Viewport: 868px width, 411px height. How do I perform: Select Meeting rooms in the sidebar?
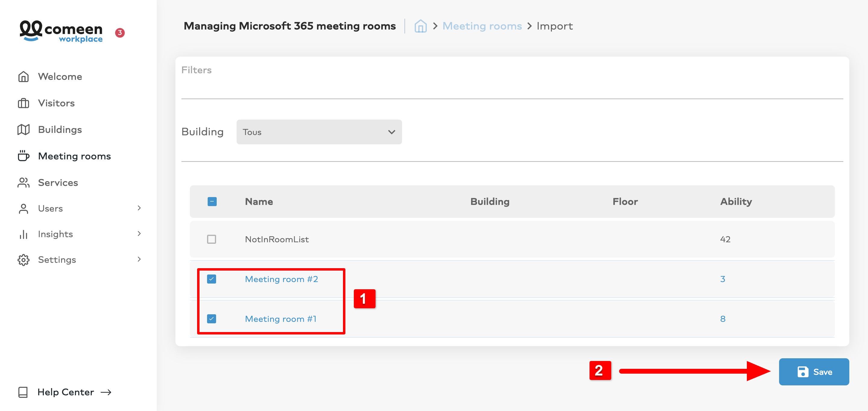(74, 156)
